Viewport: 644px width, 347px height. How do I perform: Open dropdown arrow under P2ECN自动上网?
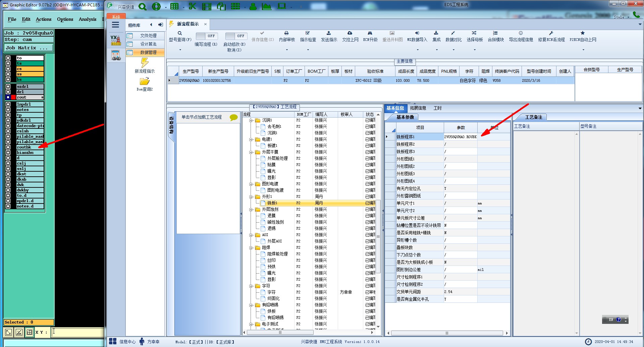click(583, 50)
